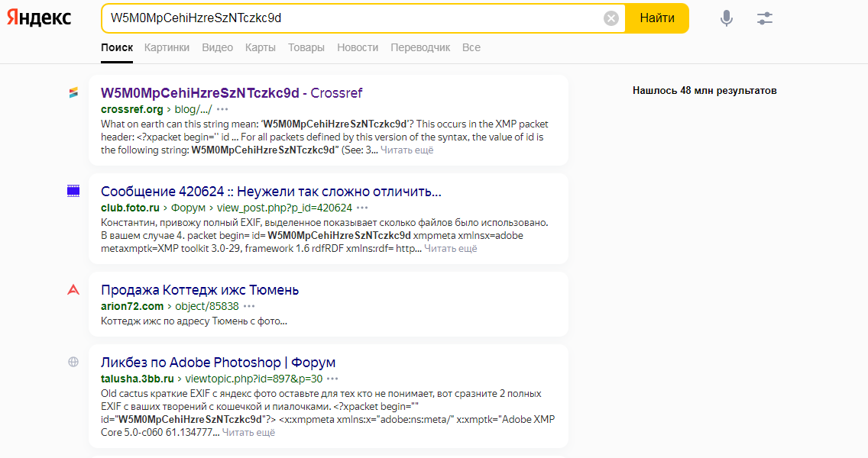868x458 pixels.
Task: Open options menu for club.foto.ru result
Action: 362,208
